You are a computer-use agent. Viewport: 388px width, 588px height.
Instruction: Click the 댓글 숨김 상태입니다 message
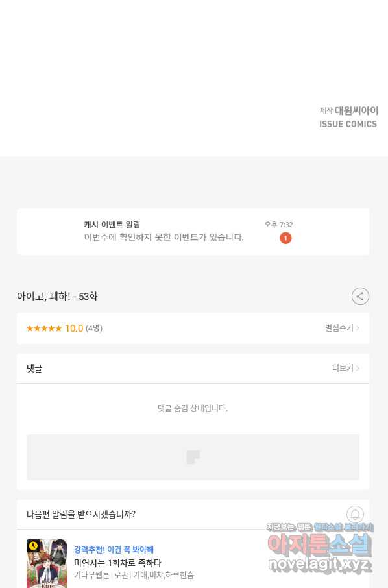[193, 408]
